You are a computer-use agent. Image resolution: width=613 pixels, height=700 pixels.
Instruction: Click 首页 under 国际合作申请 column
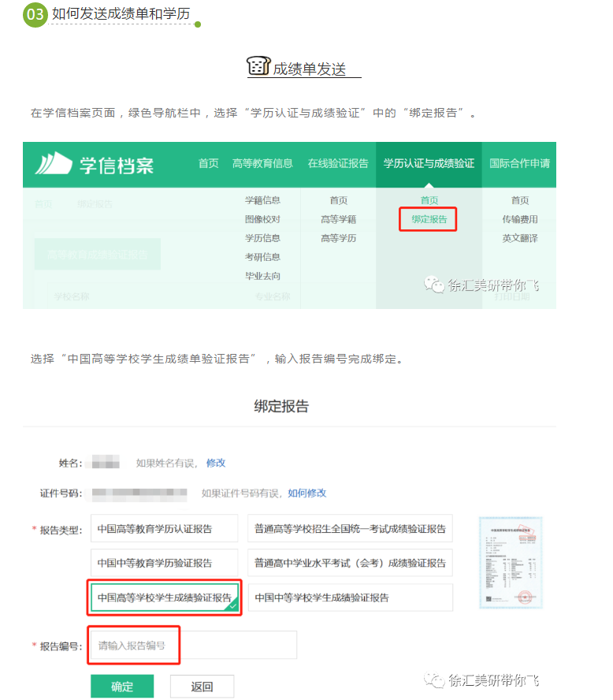pyautogui.click(x=520, y=200)
